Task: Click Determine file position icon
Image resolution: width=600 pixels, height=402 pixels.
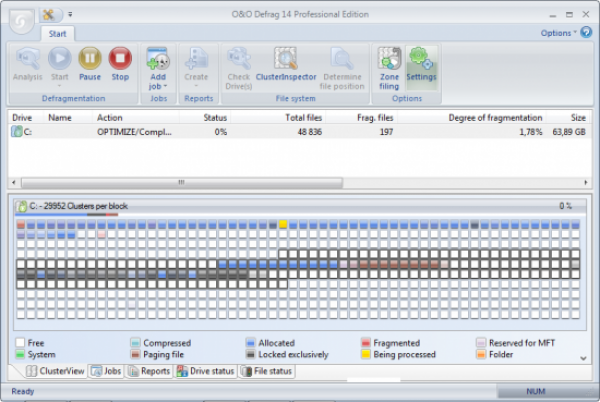Action: [342, 59]
